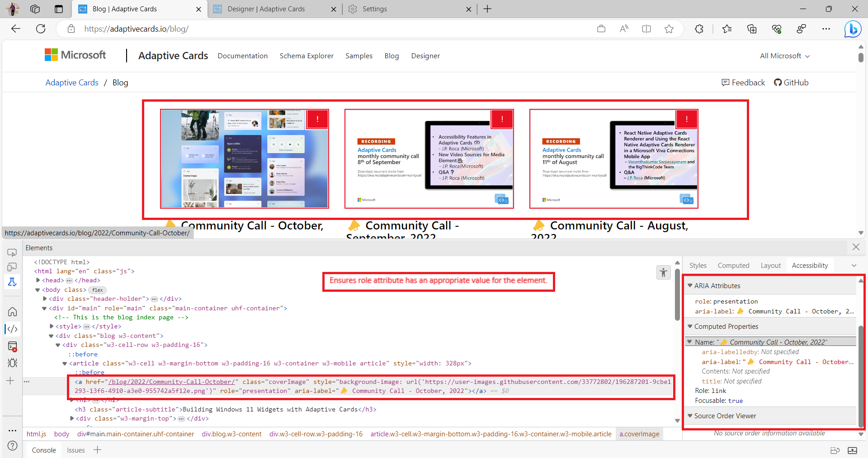This screenshot has width=868, height=458.
Task: Collapse the Computed Properties section
Action: tap(690, 326)
